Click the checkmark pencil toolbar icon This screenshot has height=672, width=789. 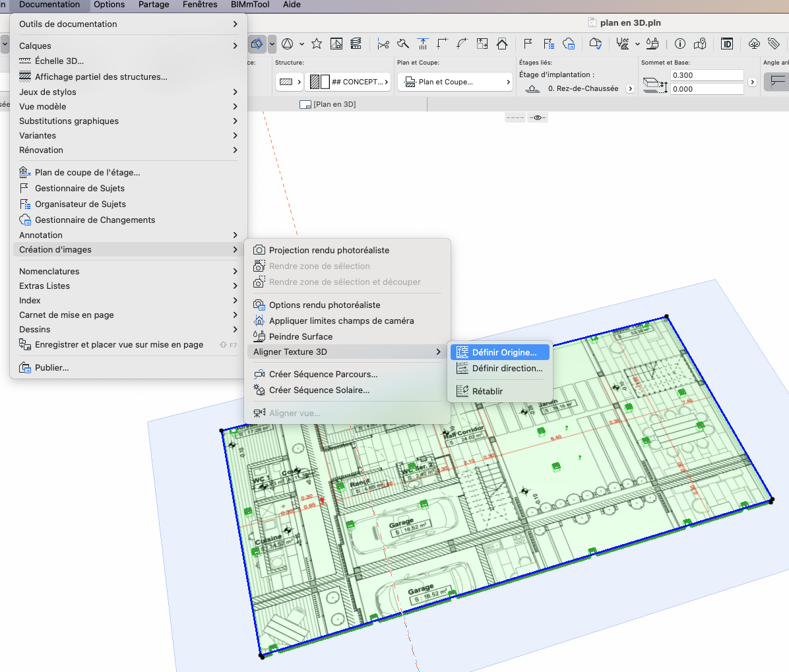tap(623, 44)
